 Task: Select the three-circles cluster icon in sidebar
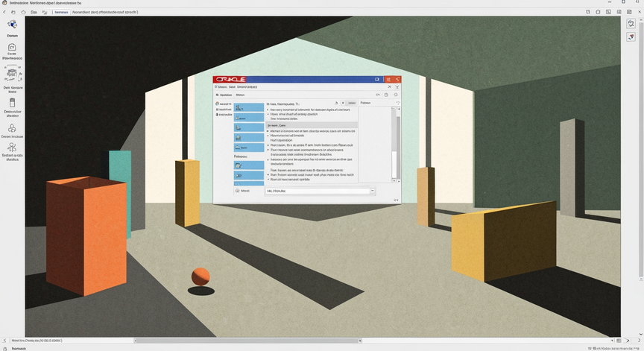pyautogui.click(x=12, y=128)
